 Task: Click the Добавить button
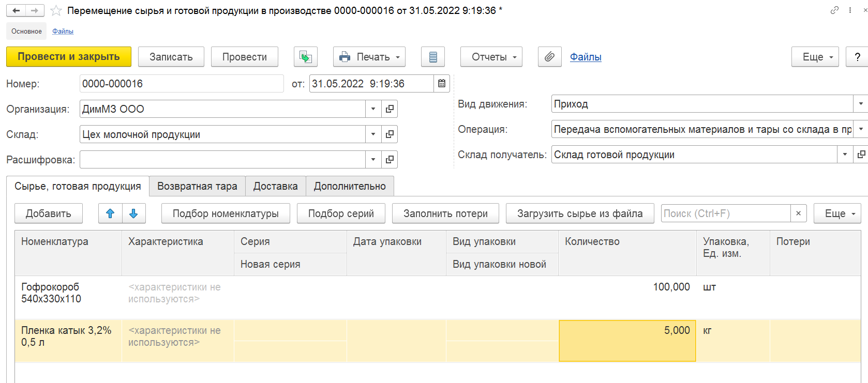pos(49,213)
